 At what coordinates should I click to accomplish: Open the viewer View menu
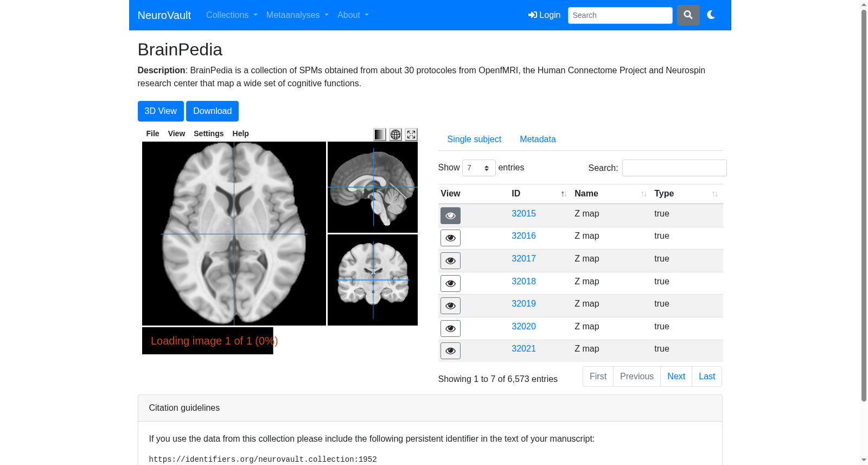[x=176, y=133]
